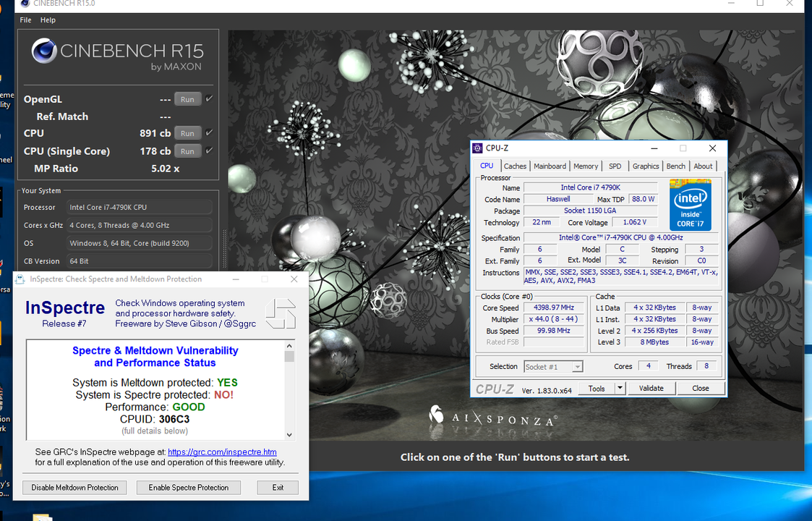Switch to the Memory tab in CPU-Z
The width and height of the screenshot is (812, 521).
coord(586,166)
